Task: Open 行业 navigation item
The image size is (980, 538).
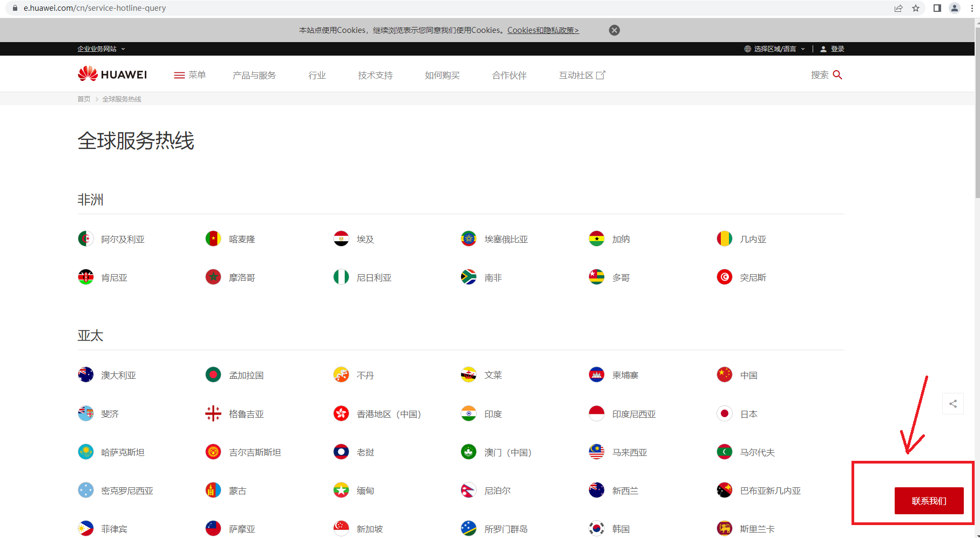Action: coord(317,75)
